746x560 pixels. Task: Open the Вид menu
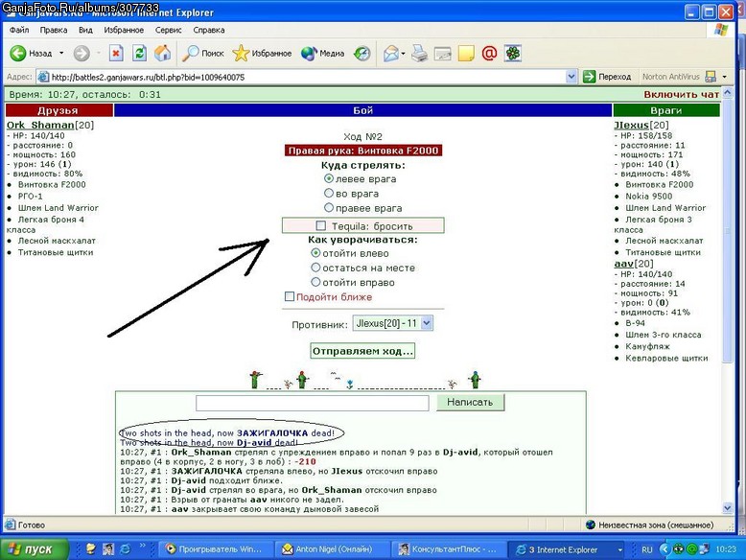(85, 30)
